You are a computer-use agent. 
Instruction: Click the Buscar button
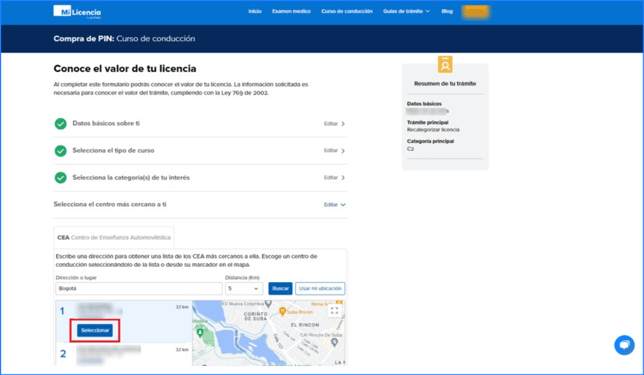tap(280, 288)
